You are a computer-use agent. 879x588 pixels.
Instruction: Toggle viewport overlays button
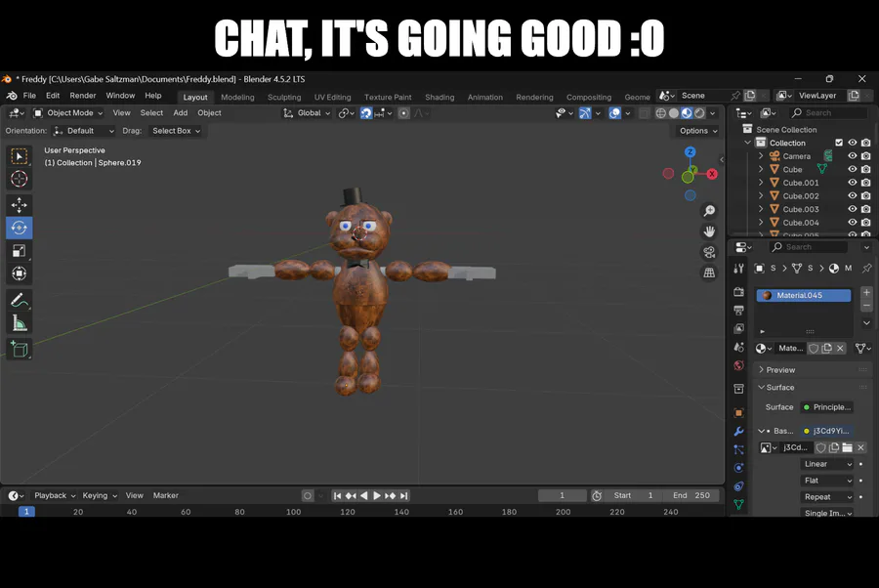point(615,113)
